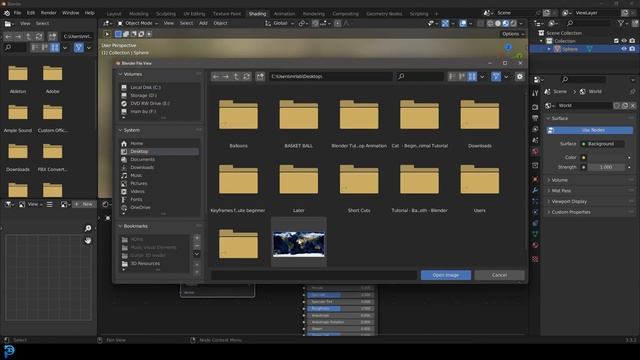The height and width of the screenshot is (360, 640).
Task: Toggle pin icon in Properties editor header
Action: pos(633,91)
